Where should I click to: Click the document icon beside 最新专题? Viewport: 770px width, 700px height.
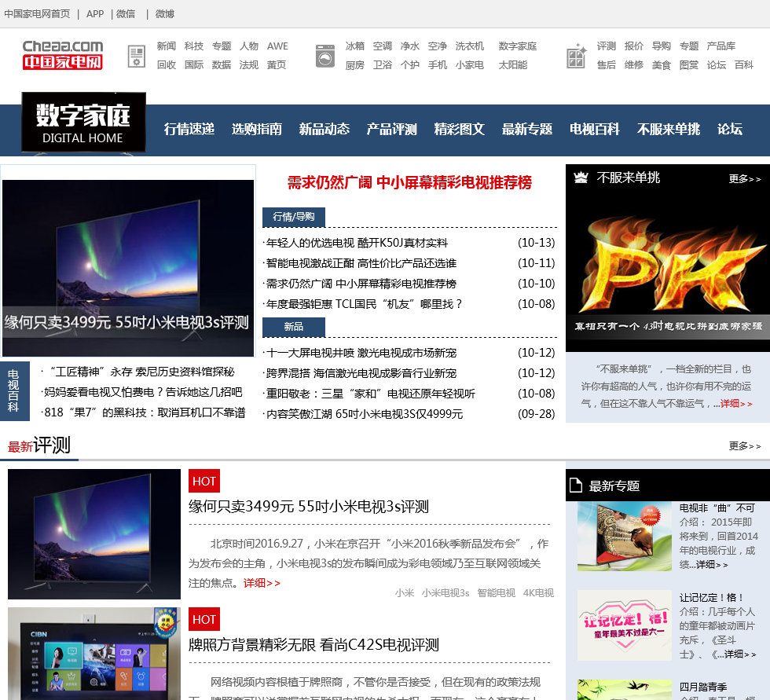point(575,485)
